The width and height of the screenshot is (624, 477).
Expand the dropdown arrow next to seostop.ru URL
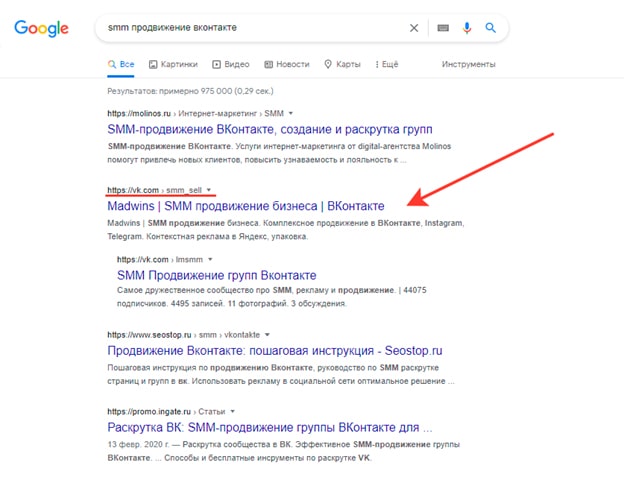(x=267, y=335)
